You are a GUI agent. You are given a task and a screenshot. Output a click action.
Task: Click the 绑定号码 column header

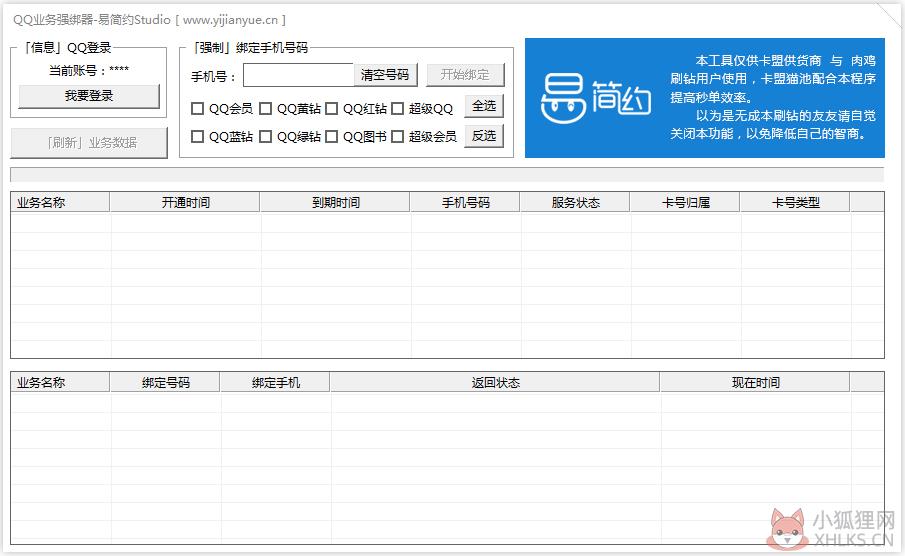coord(164,383)
